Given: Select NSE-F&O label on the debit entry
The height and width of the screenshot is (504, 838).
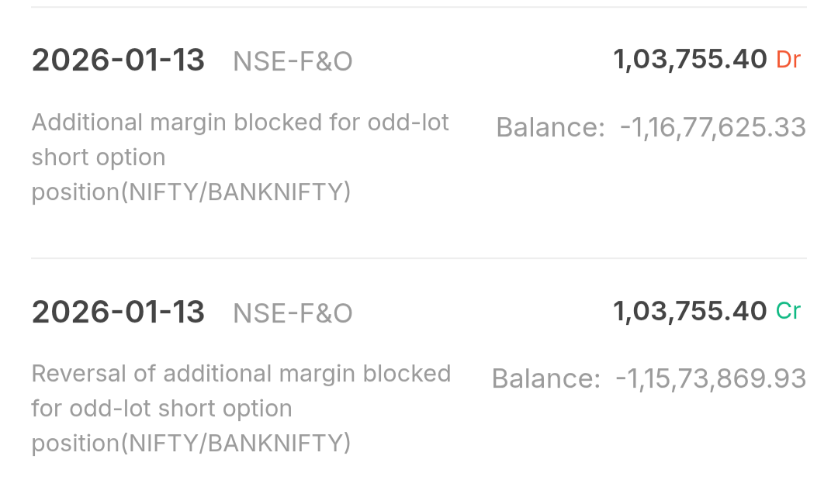Looking at the screenshot, I should [x=293, y=62].
